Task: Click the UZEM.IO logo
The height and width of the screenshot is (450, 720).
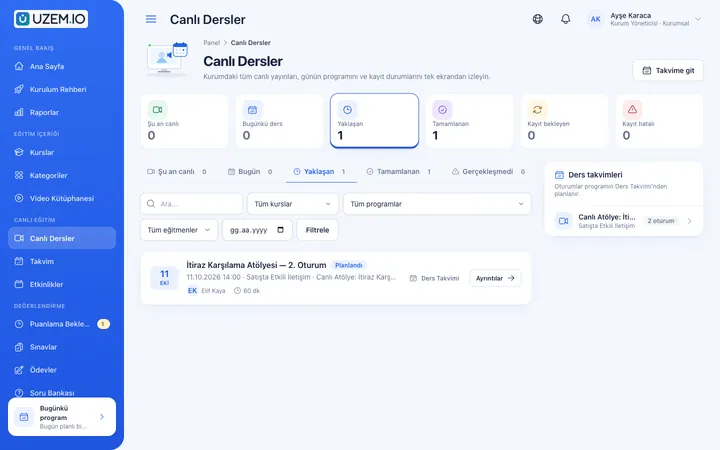Action: coord(51,19)
